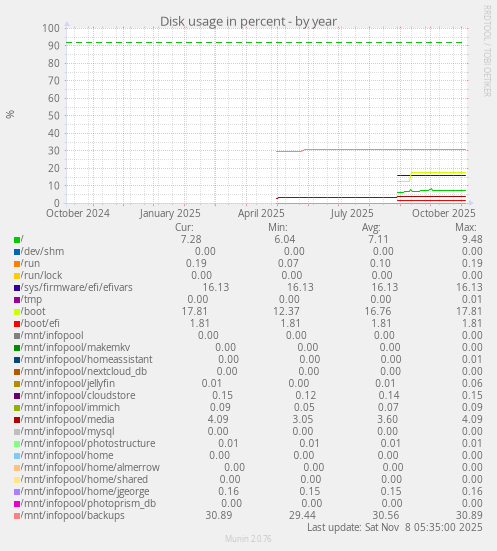
Task: Select the /sys/firmware/efi/efivars legend label
Action: 77,287
